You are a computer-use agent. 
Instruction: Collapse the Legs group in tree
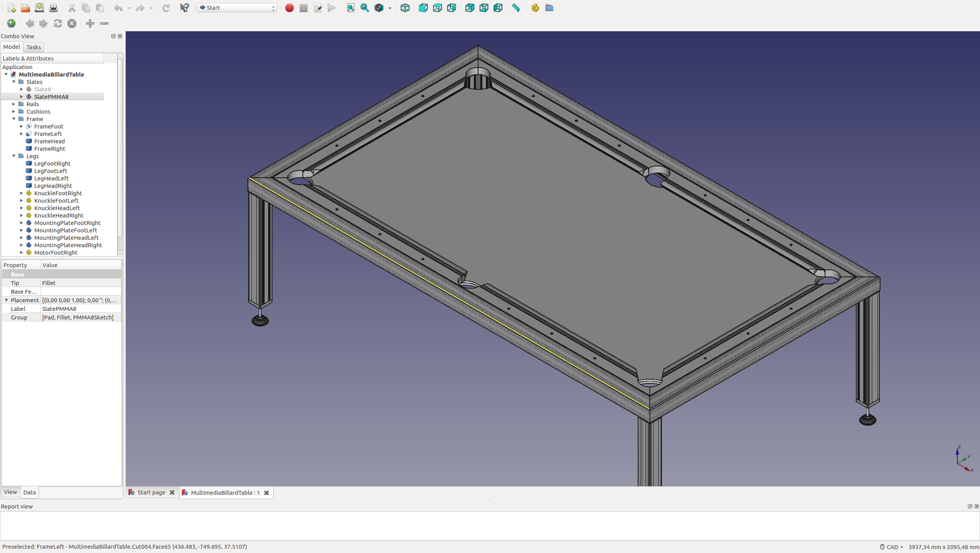14,156
